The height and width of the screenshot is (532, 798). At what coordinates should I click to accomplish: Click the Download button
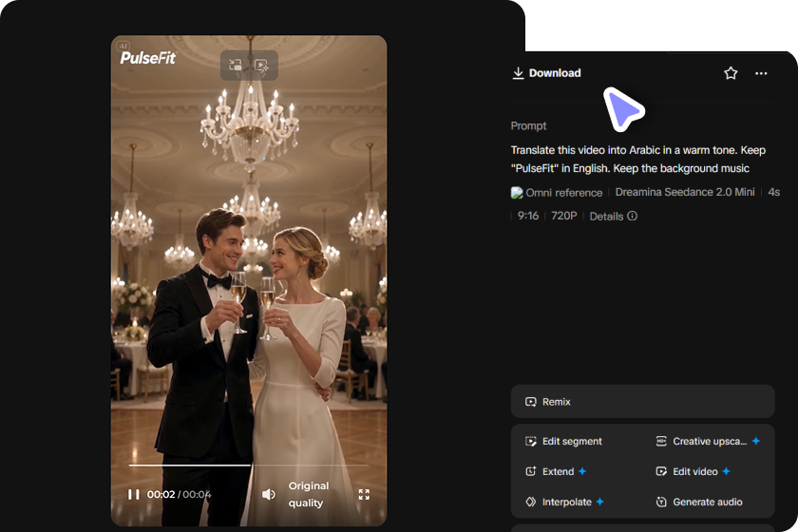point(546,73)
